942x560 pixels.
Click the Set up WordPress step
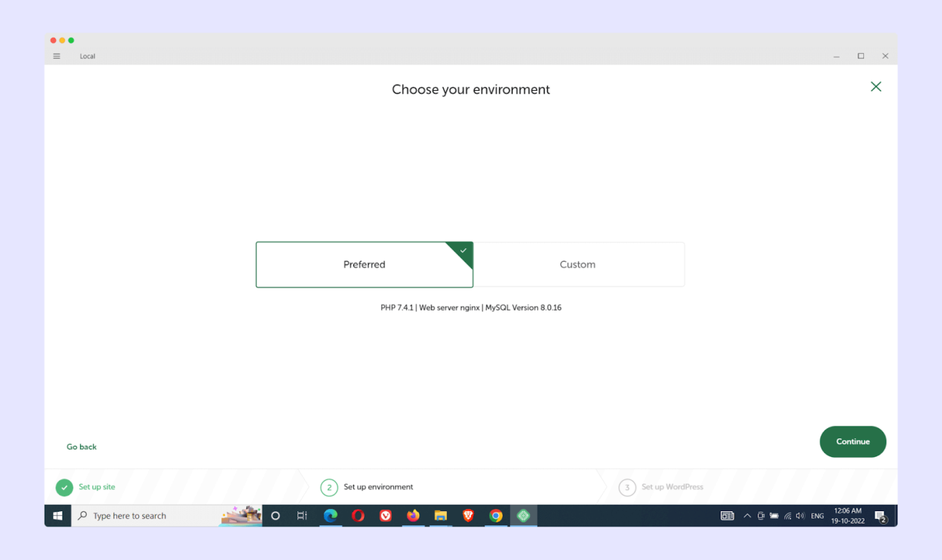pos(672,487)
